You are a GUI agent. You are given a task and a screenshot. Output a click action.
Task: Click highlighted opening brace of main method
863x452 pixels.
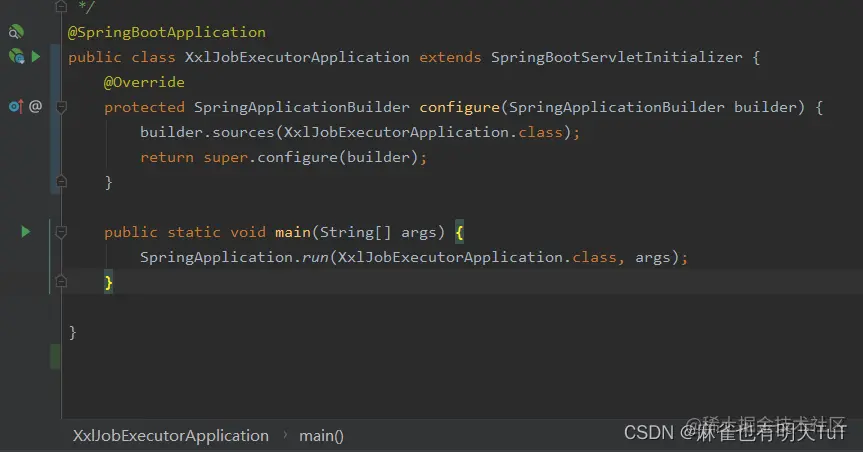(x=460, y=232)
